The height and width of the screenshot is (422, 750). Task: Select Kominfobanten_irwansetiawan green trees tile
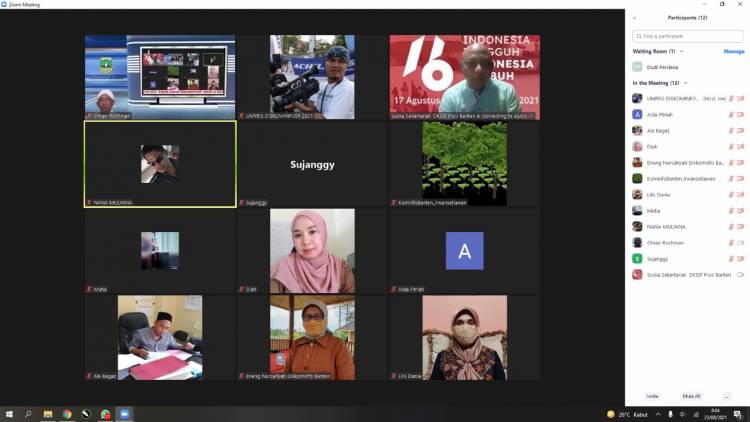point(464,164)
